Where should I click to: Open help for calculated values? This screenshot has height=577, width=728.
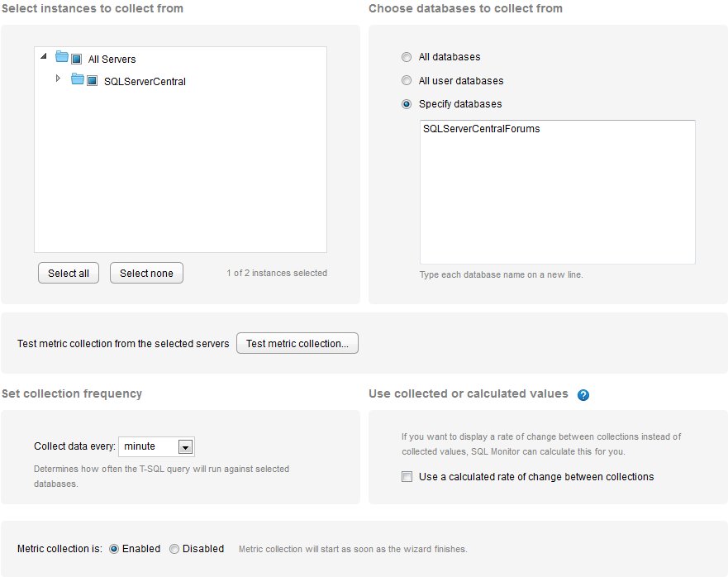tap(583, 395)
